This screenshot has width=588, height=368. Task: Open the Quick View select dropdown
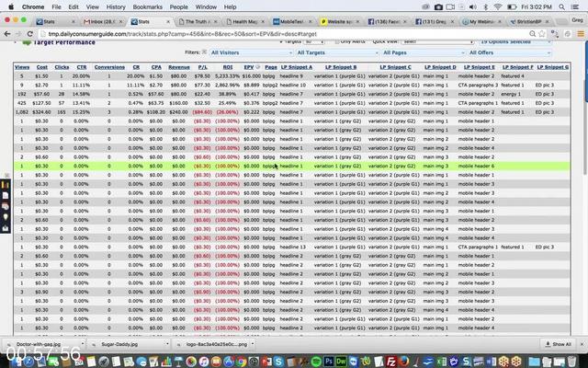438,41
